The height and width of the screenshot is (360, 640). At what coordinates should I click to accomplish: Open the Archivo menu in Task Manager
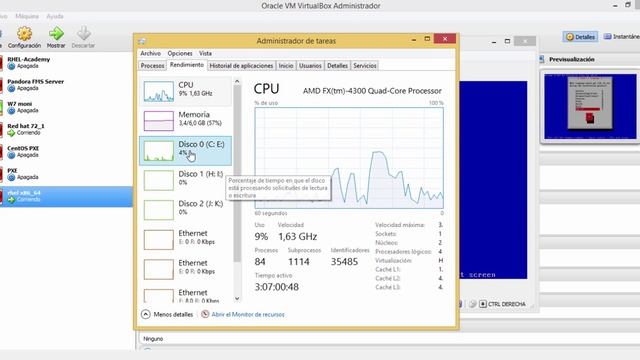pos(150,53)
